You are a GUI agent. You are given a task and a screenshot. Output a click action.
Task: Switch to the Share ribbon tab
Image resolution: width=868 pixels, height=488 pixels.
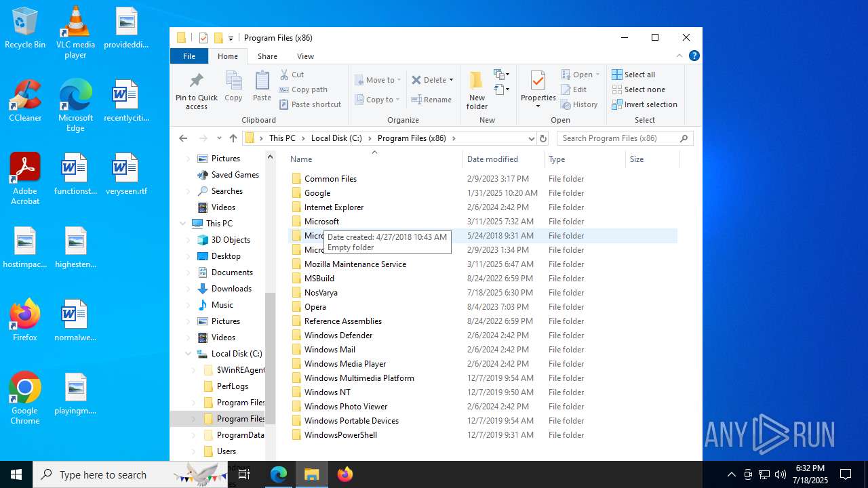click(x=267, y=56)
